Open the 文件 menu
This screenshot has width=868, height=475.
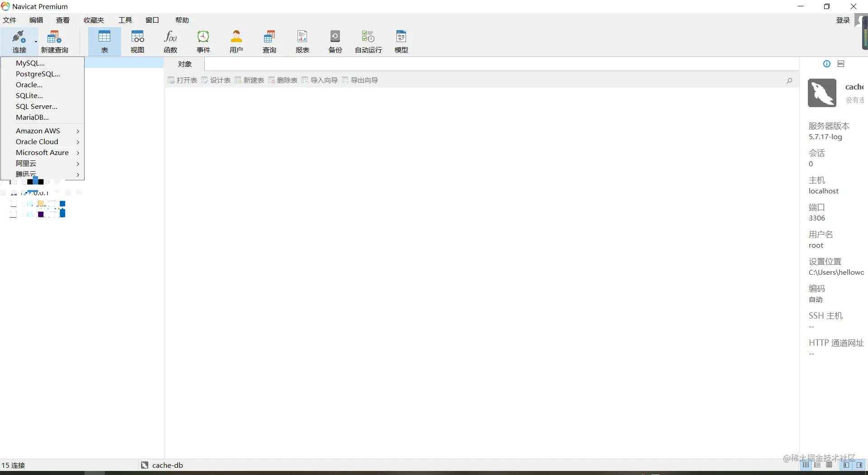pos(9,20)
